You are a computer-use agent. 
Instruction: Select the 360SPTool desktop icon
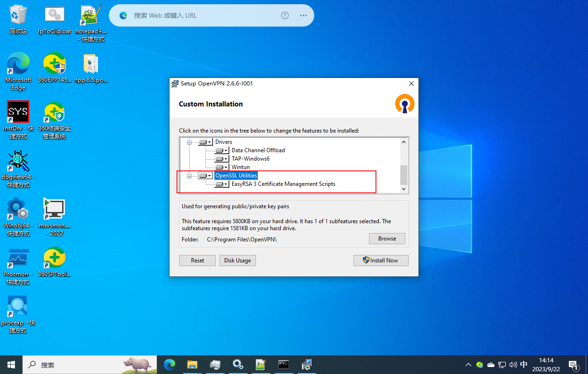pyautogui.click(x=55, y=262)
